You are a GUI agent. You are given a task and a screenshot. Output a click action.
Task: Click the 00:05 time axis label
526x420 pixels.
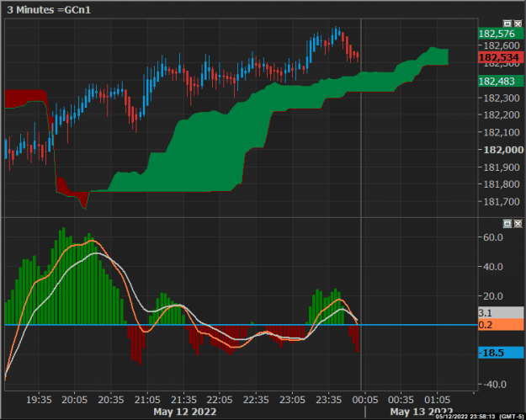coord(365,400)
